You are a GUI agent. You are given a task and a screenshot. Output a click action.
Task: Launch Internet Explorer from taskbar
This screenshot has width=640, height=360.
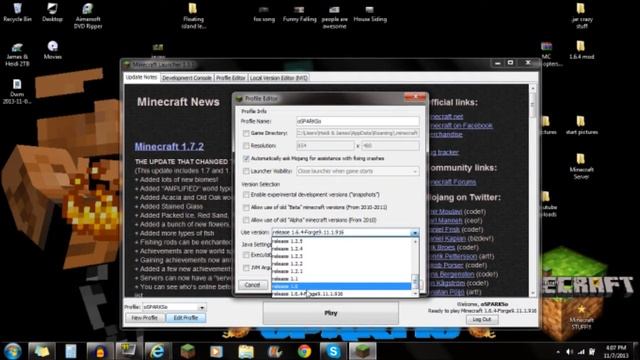(x=157, y=351)
